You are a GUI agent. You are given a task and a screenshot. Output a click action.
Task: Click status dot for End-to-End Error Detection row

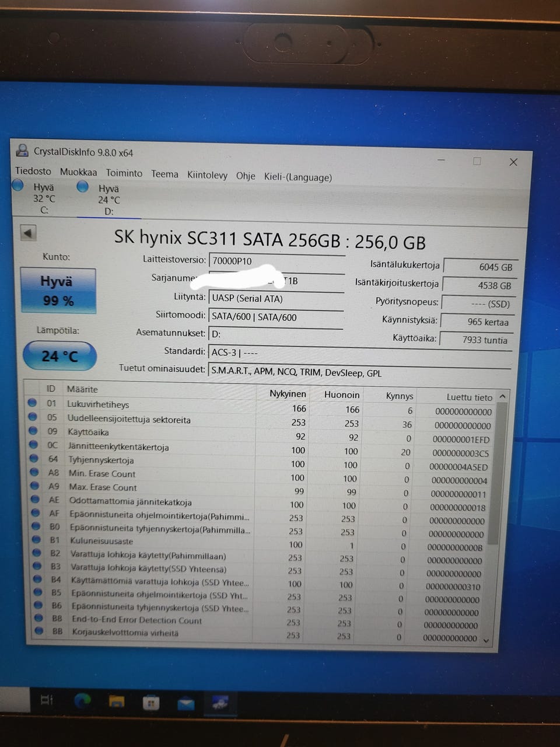pyautogui.click(x=39, y=617)
